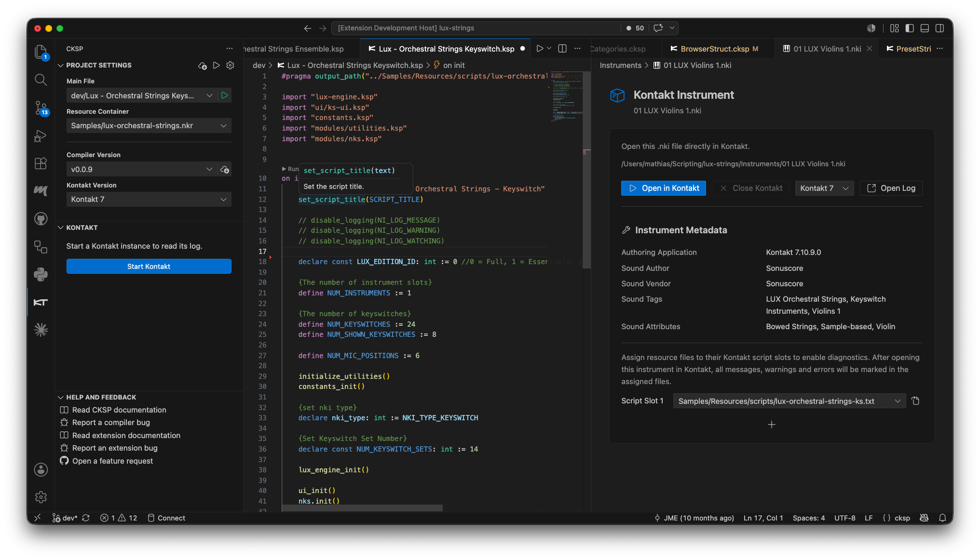Collapse the HELP AND FEEDBACK section
The image size is (980, 560).
(x=101, y=397)
